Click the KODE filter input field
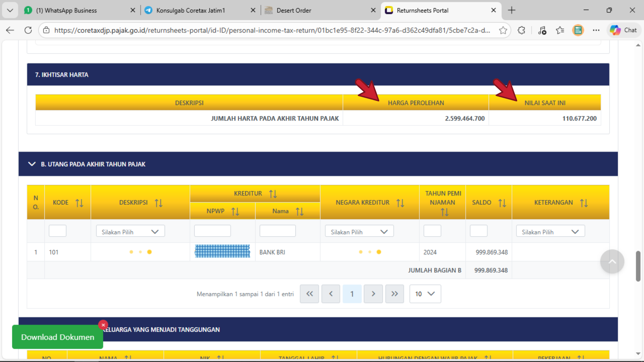Image resolution: width=644 pixels, height=362 pixels. [58, 231]
